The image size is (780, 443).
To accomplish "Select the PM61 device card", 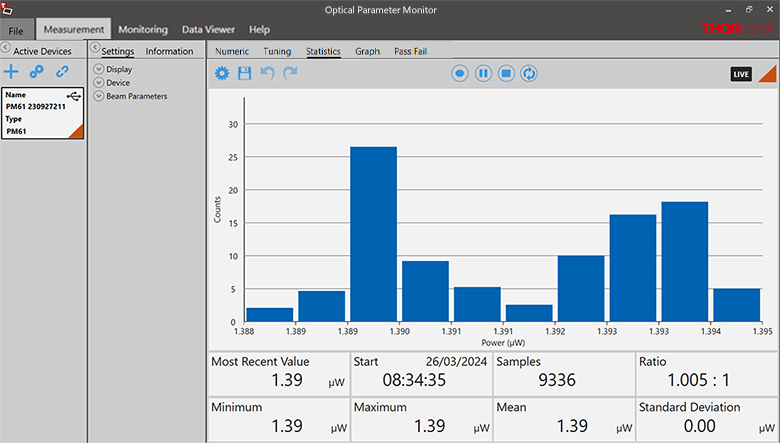I will click(42, 114).
